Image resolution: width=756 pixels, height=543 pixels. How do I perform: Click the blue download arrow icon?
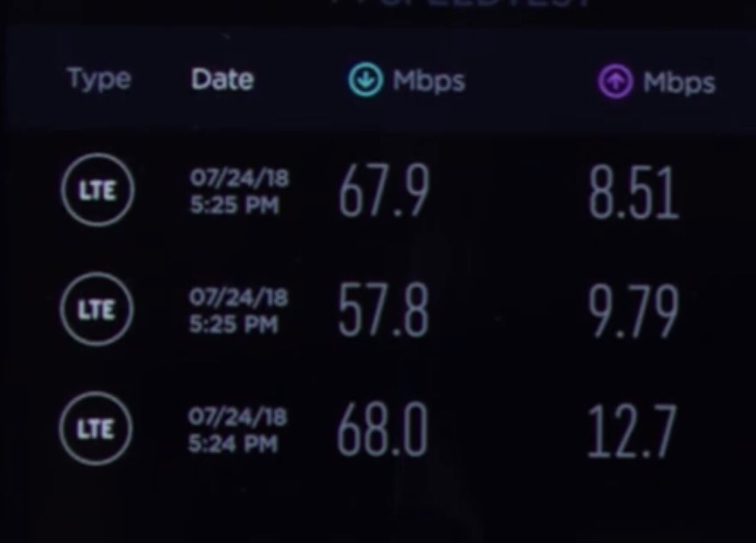[x=365, y=80]
